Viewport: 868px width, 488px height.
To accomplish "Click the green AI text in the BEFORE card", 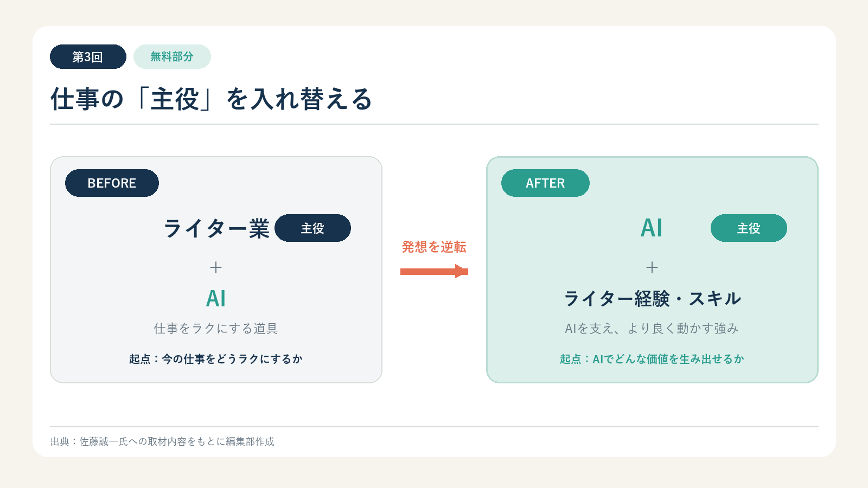I will click(216, 299).
